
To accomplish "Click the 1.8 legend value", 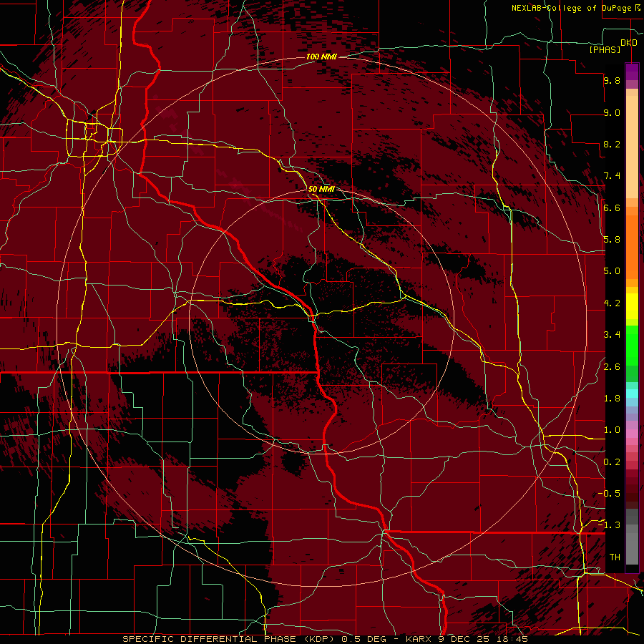I will [x=612, y=399].
